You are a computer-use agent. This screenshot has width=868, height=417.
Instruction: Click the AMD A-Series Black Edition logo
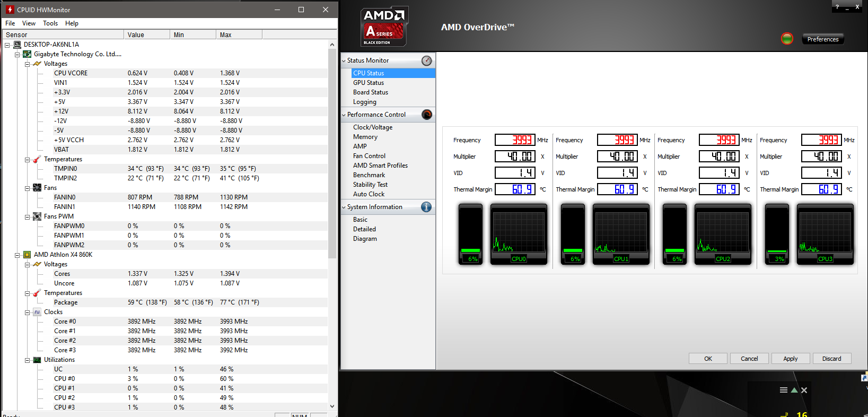pos(384,27)
